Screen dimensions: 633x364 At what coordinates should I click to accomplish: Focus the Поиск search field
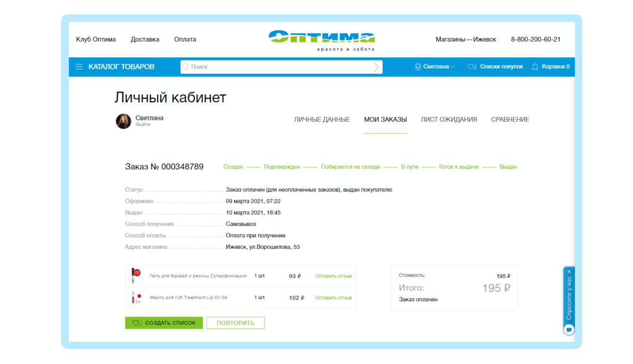282,67
